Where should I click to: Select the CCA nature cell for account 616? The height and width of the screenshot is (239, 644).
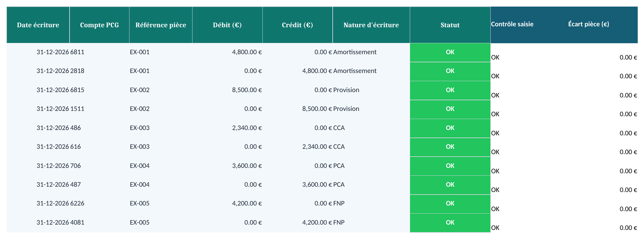pos(371,147)
